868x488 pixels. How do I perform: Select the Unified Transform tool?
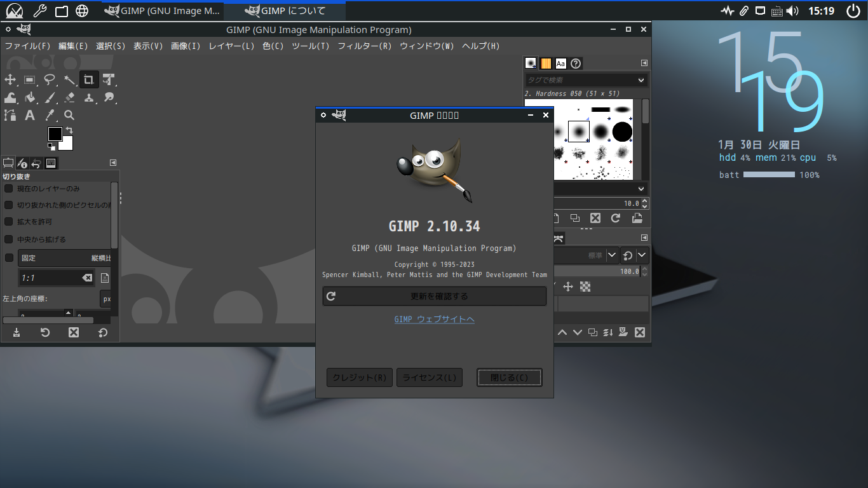(x=109, y=79)
